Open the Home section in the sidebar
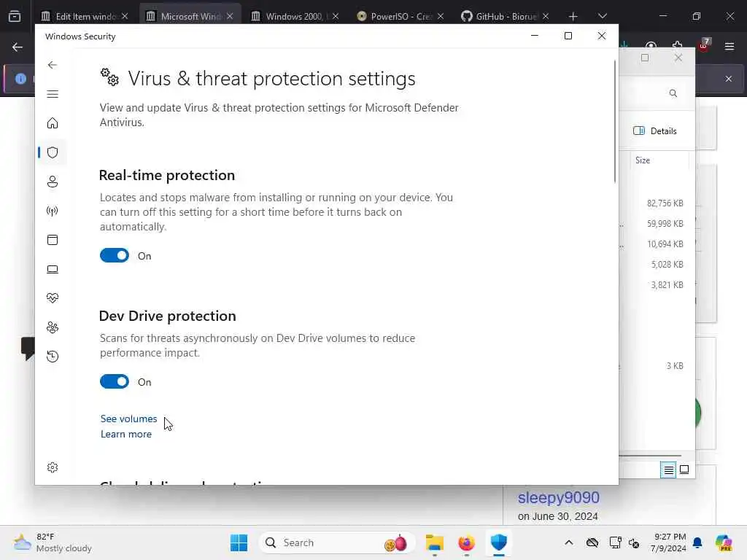Viewport: 747px width, 560px height. coord(53,123)
